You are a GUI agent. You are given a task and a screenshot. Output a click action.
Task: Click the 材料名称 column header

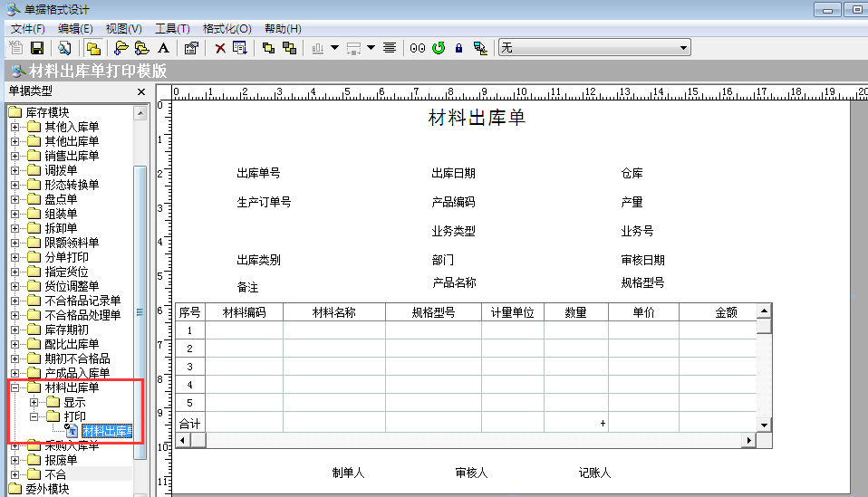(333, 312)
